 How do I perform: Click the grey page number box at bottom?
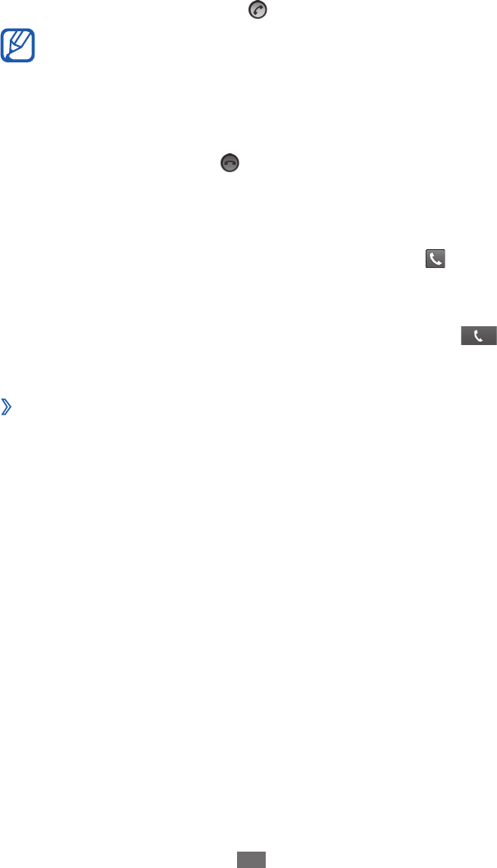[252, 860]
